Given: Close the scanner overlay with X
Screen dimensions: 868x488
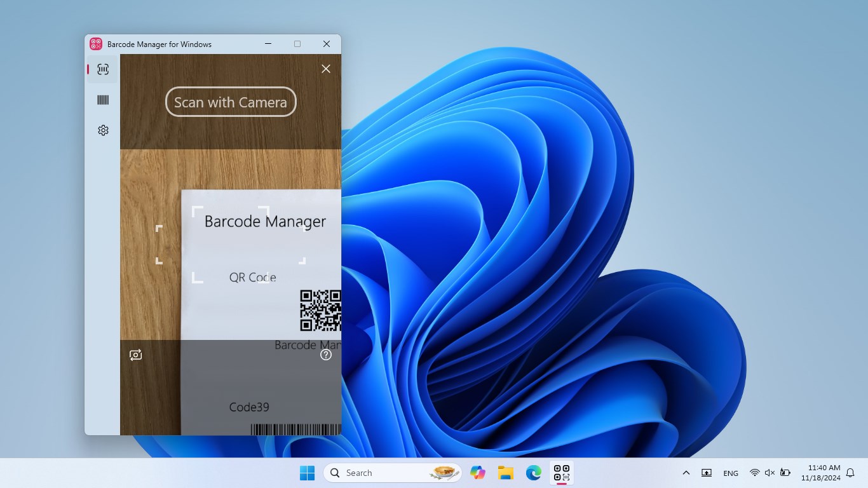Looking at the screenshot, I should click(x=326, y=69).
